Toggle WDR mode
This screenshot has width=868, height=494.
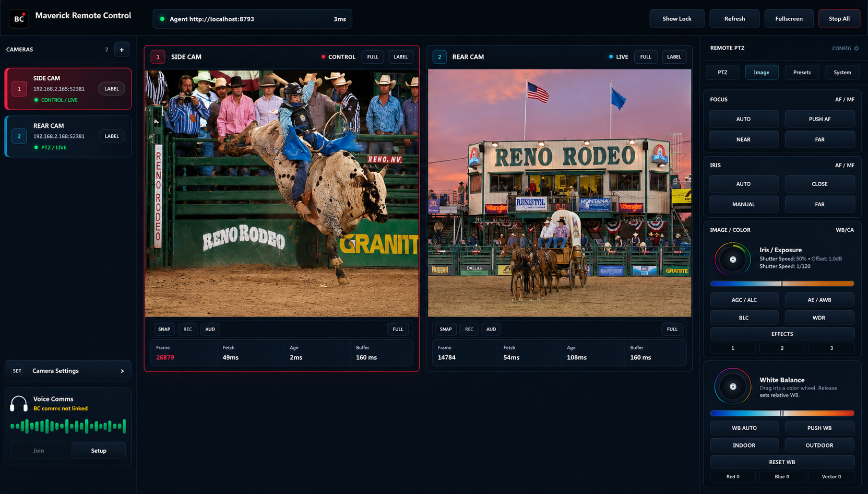click(x=819, y=317)
